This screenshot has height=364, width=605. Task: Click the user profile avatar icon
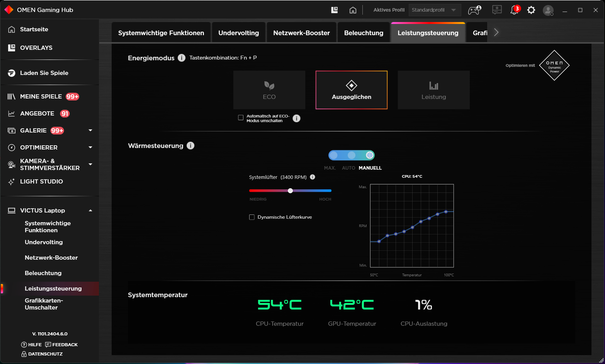click(x=548, y=10)
